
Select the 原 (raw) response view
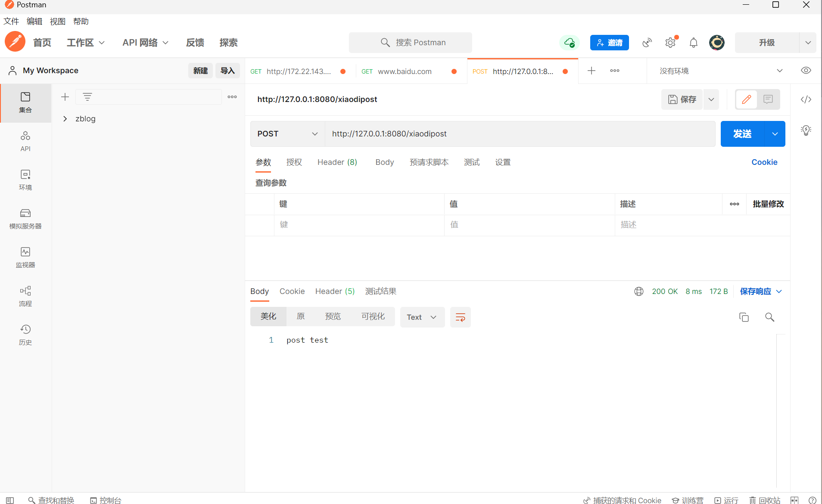point(301,316)
